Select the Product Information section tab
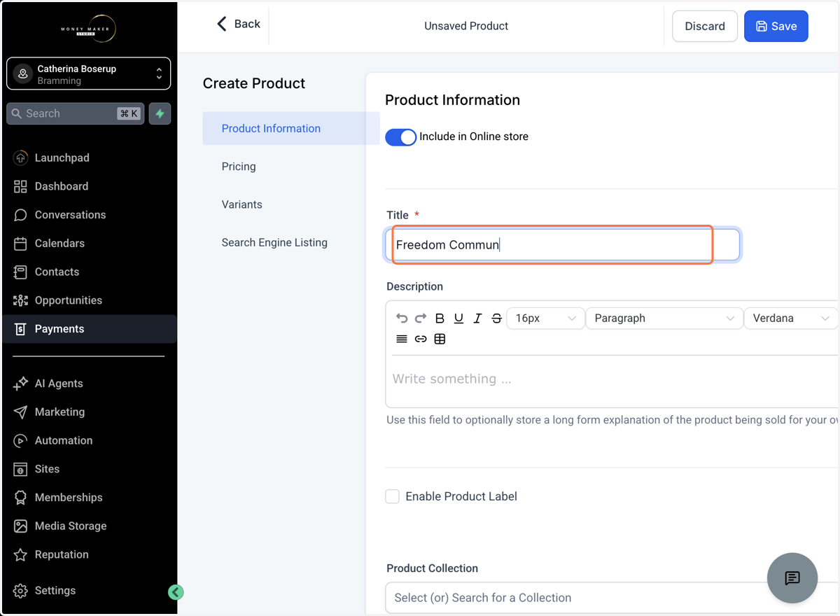Image resolution: width=840 pixels, height=616 pixels. click(x=291, y=128)
